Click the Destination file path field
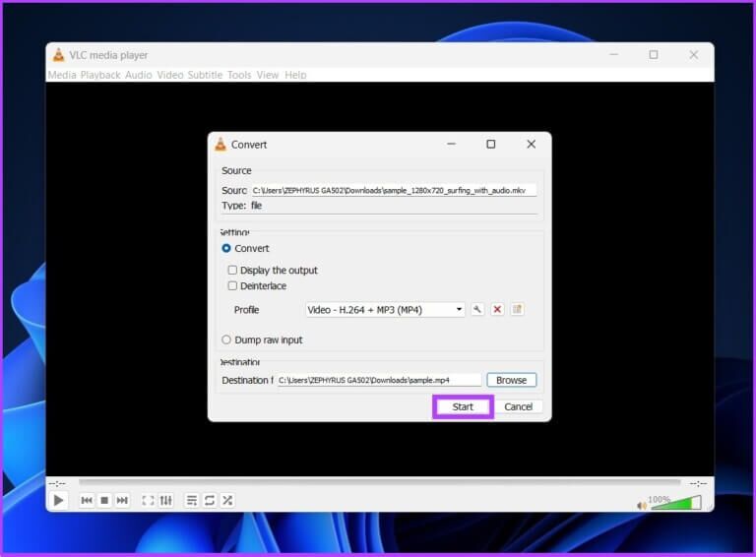The width and height of the screenshot is (756, 557). [379, 380]
